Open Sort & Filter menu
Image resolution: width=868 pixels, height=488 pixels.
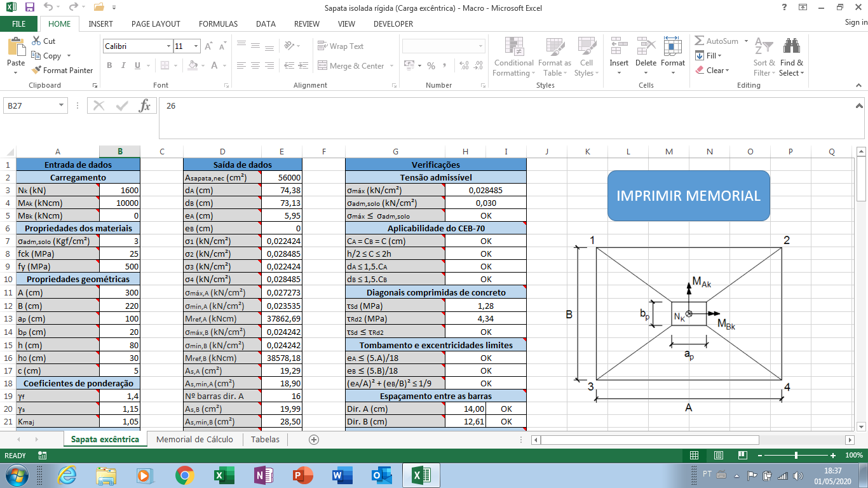764,57
